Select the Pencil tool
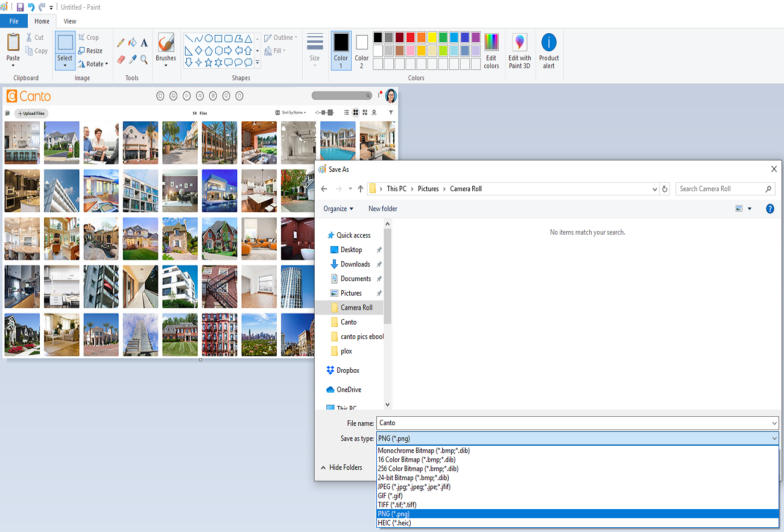Viewport: 784px width, 532px height. 120,42
